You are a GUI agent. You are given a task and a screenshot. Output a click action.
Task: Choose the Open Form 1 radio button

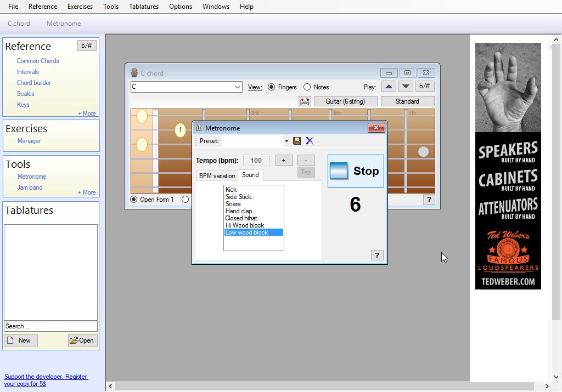[133, 200]
